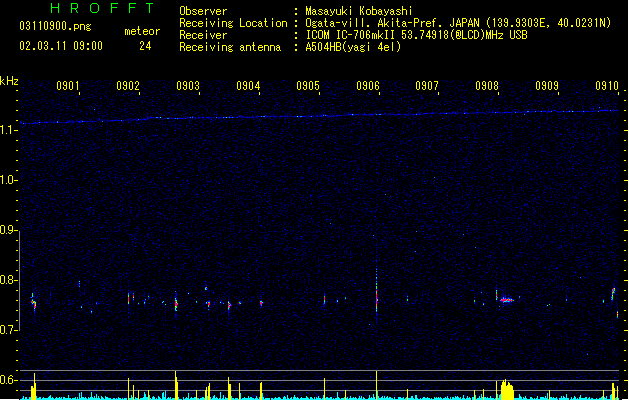629x400 pixels.
Task: Click the date stamp 02.03.11 09:00
Action: [x=61, y=46]
